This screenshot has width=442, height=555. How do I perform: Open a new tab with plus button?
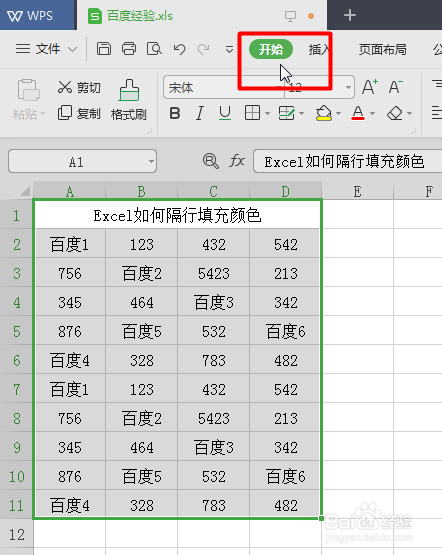pyautogui.click(x=350, y=15)
